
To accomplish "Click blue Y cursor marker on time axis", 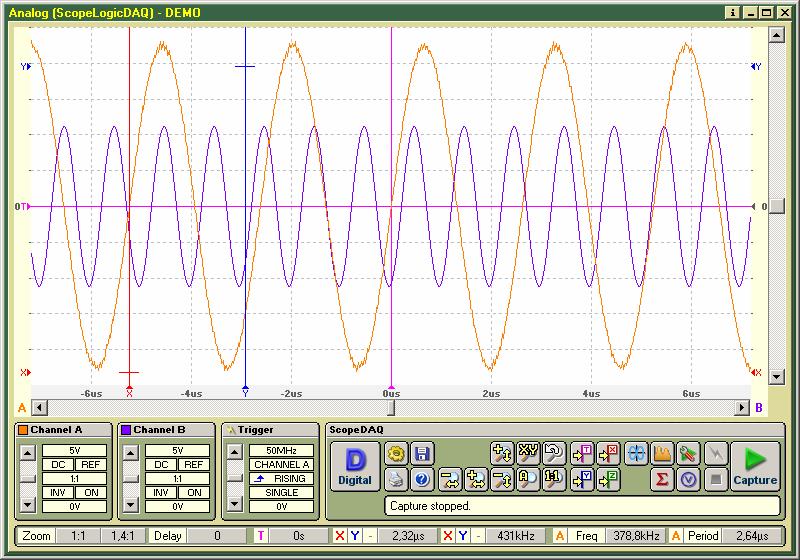I will click(x=245, y=392).
